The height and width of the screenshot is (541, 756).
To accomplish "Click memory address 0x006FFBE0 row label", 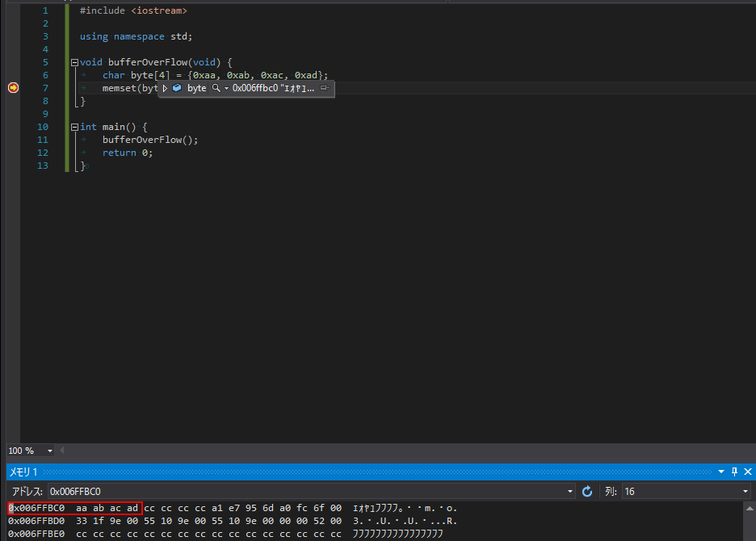I will pos(36,535).
